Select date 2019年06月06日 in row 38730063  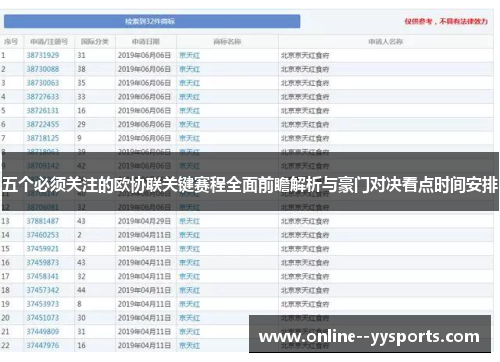tap(144, 83)
